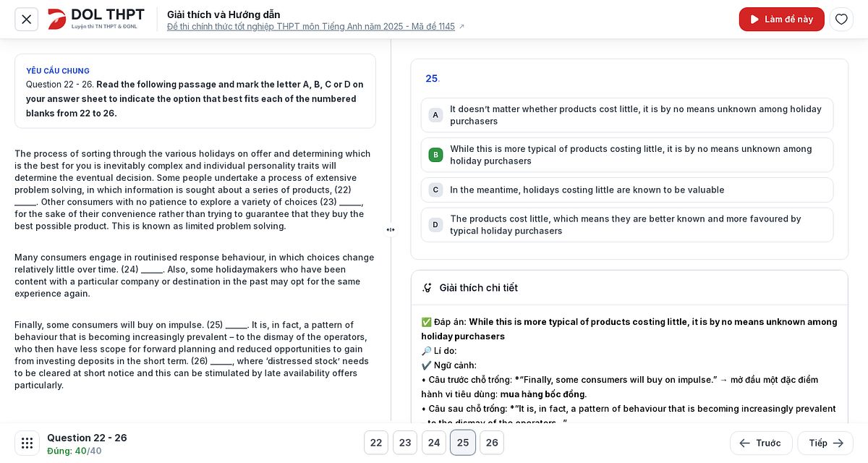Save this exam with the heart icon
The height and width of the screenshot is (463, 868).
point(841,20)
